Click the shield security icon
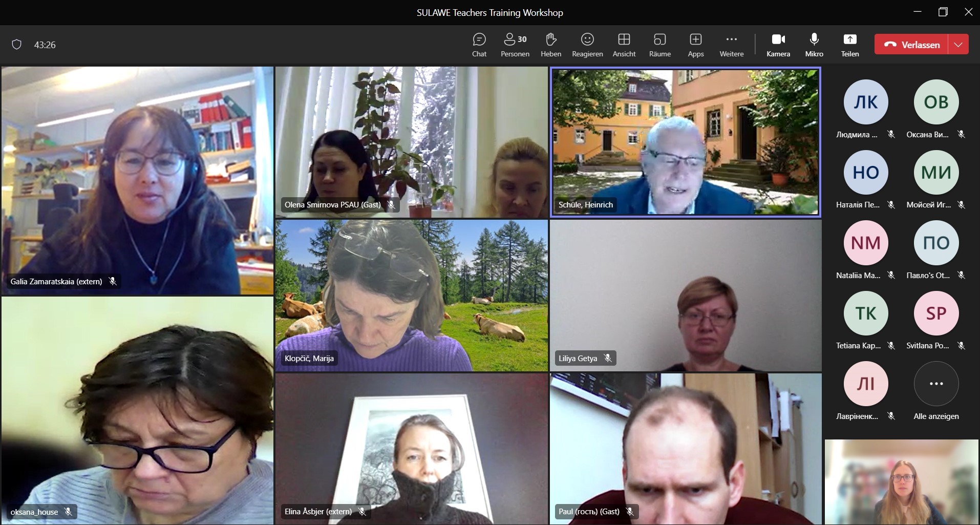The image size is (980, 525). click(x=16, y=45)
